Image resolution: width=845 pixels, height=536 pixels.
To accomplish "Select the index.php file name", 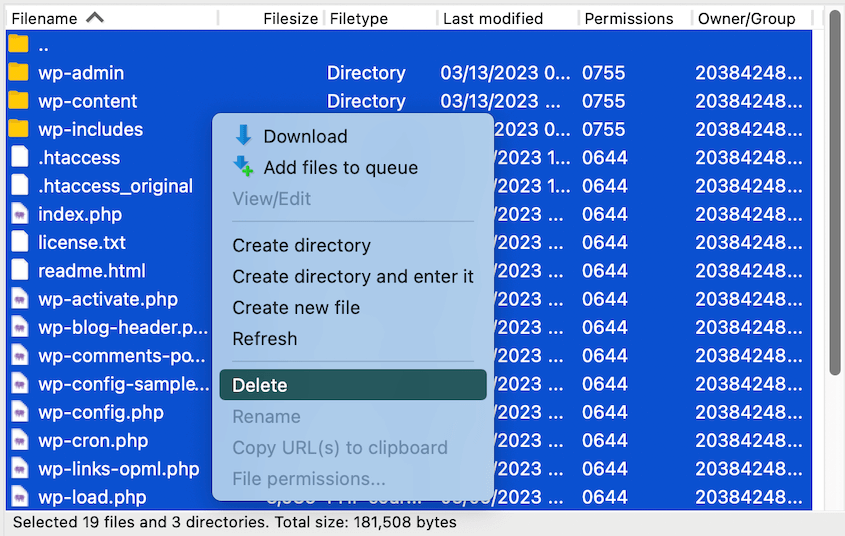I will coord(80,214).
